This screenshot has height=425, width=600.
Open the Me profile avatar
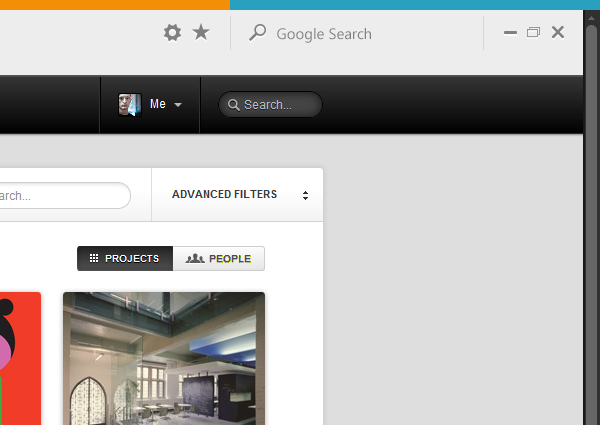click(130, 104)
